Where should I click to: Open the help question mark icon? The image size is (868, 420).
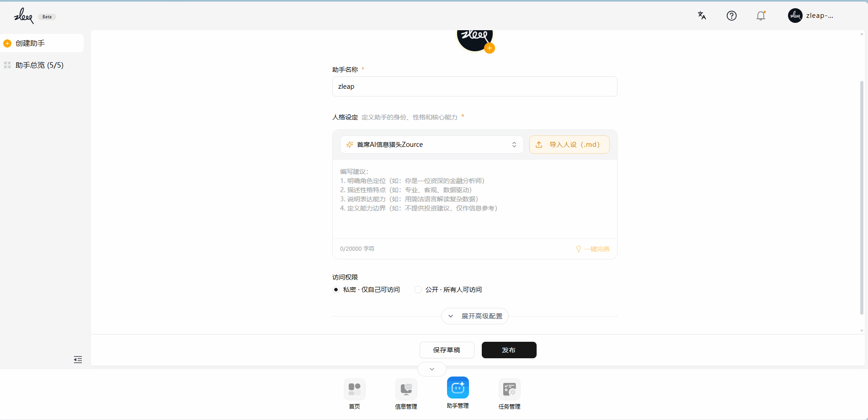coord(731,16)
